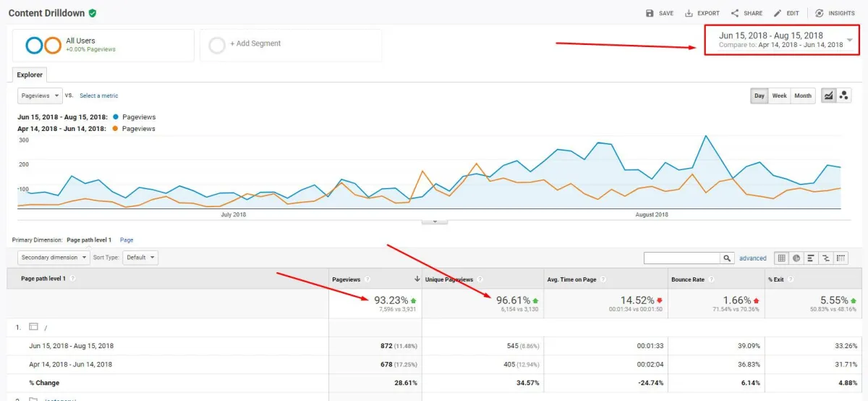The height and width of the screenshot is (401, 868).
Task: Click the 34.57% unique pageviews change
Action: (x=527, y=383)
